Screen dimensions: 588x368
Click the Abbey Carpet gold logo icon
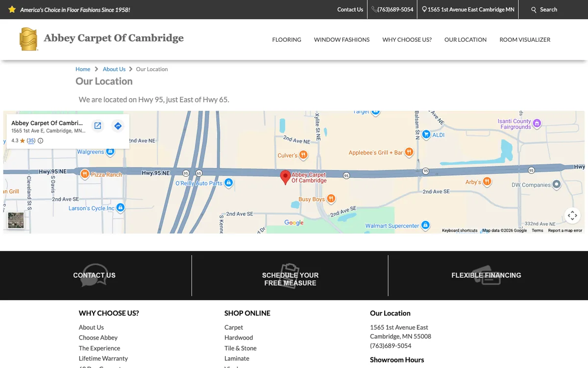pos(28,39)
